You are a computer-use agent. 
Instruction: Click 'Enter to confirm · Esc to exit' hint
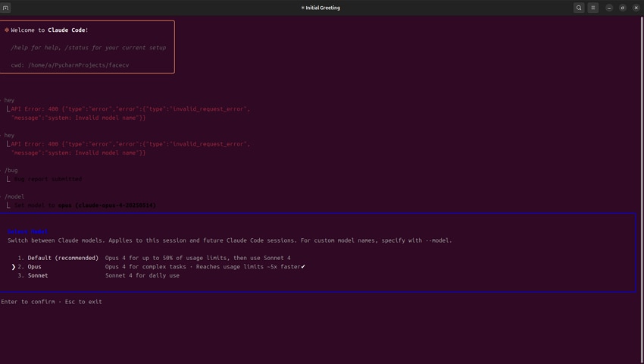pyautogui.click(x=52, y=302)
